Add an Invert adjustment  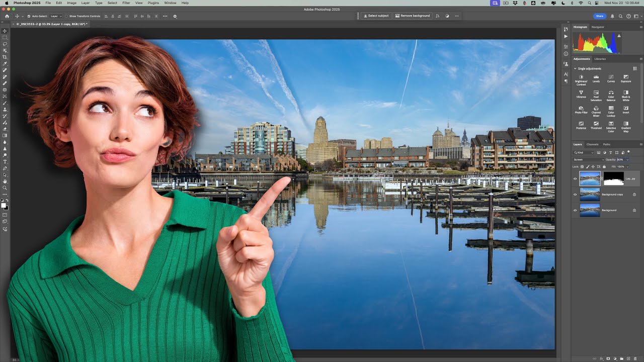tap(626, 110)
